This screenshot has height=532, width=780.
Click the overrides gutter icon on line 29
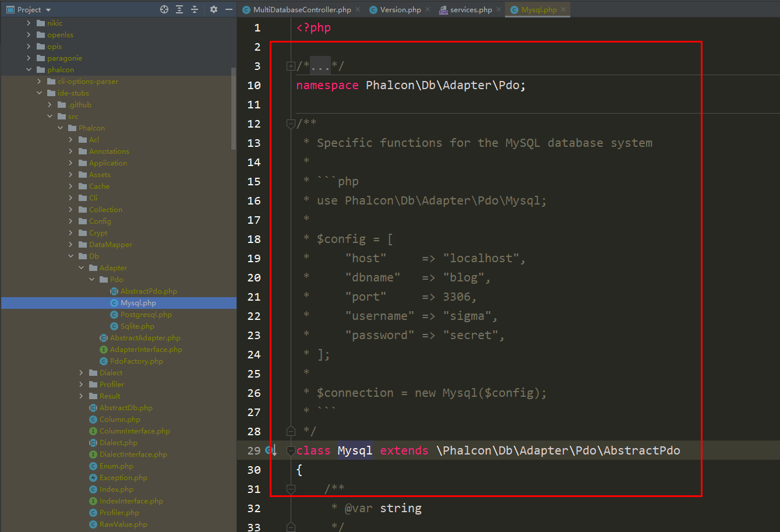[x=271, y=450]
